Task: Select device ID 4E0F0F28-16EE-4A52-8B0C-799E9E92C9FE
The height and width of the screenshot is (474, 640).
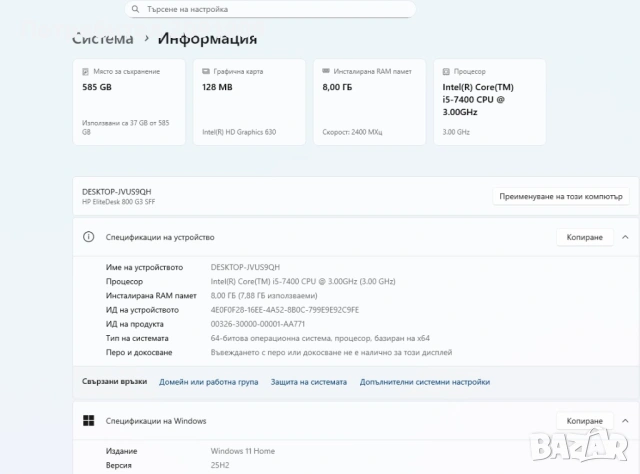Action: [x=285, y=310]
